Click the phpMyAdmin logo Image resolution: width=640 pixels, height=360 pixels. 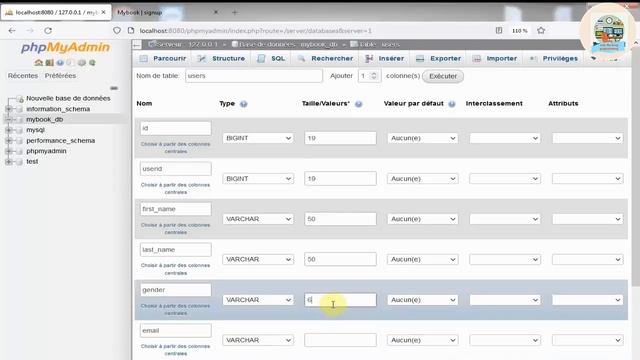[65, 47]
